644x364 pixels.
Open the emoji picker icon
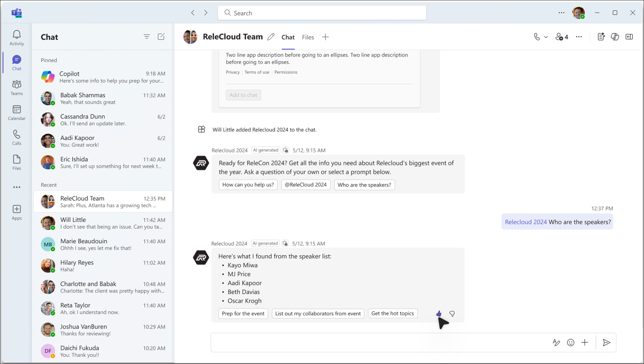(x=571, y=342)
